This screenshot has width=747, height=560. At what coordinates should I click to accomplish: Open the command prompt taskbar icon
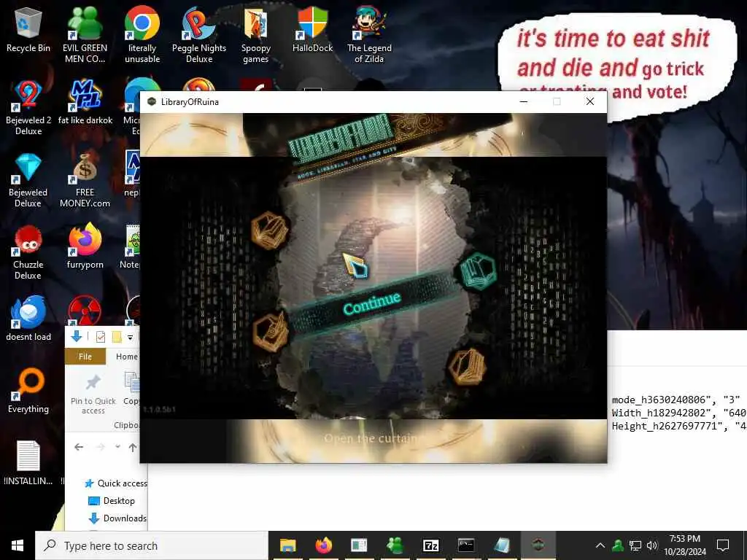coord(466,545)
